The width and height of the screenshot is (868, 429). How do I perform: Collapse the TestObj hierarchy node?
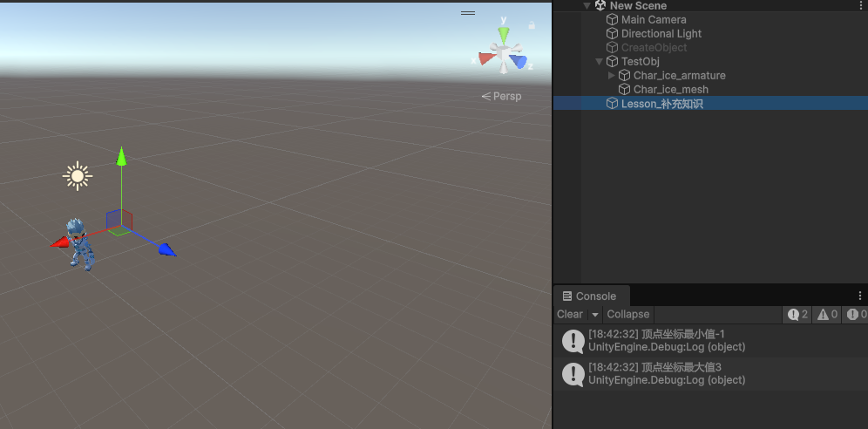599,62
